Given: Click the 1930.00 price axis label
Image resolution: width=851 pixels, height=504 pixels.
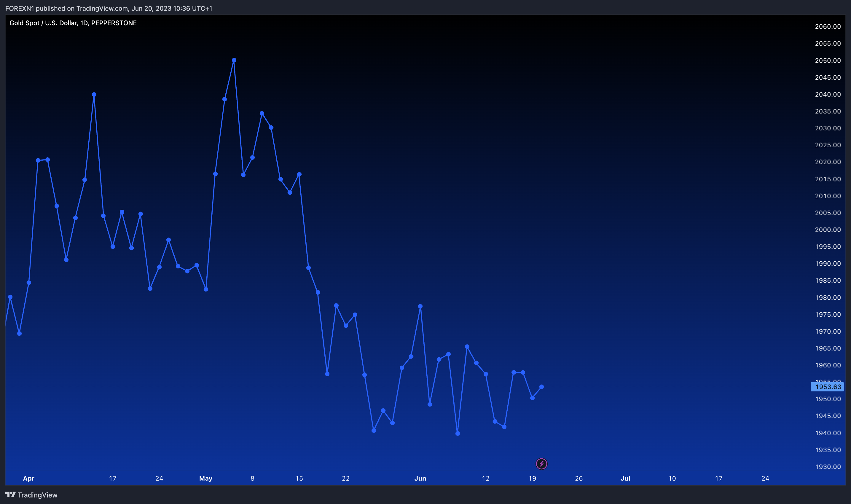Looking at the screenshot, I should pos(828,467).
